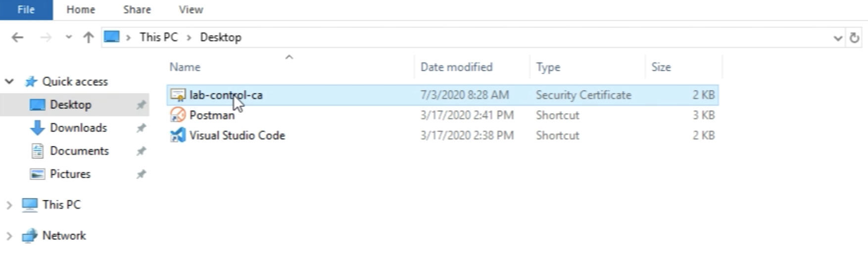The height and width of the screenshot is (280, 868).
Task: Click the Pictures folder icon in sidebar
Action: [37, 174]
